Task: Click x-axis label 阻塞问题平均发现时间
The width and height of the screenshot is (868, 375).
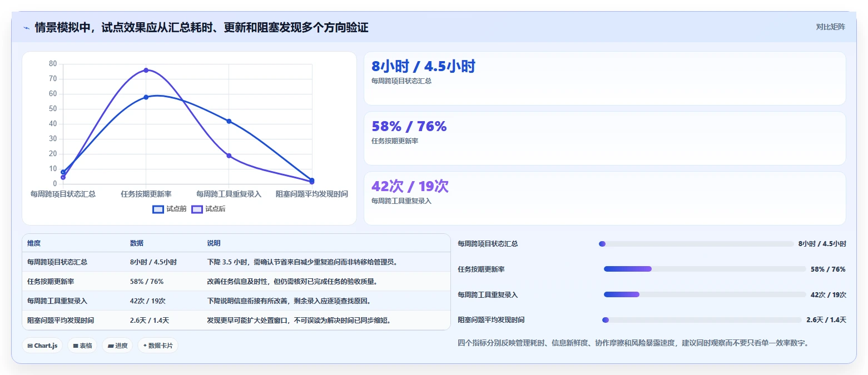Action: pos(312,194)
